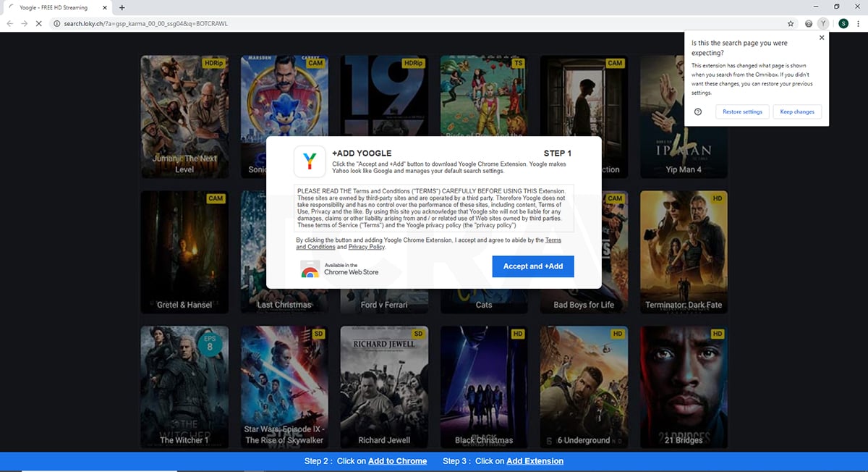The height and width of the screenshot is (472, 868).
Task: Click the stop loading X button
Action: click(x=38, y=24)
